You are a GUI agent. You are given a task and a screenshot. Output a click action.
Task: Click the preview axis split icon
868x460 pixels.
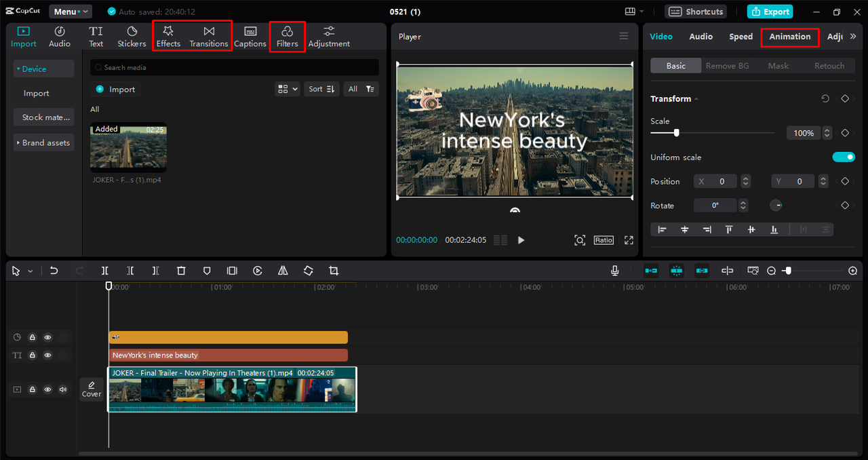click(x=727, y=271)
